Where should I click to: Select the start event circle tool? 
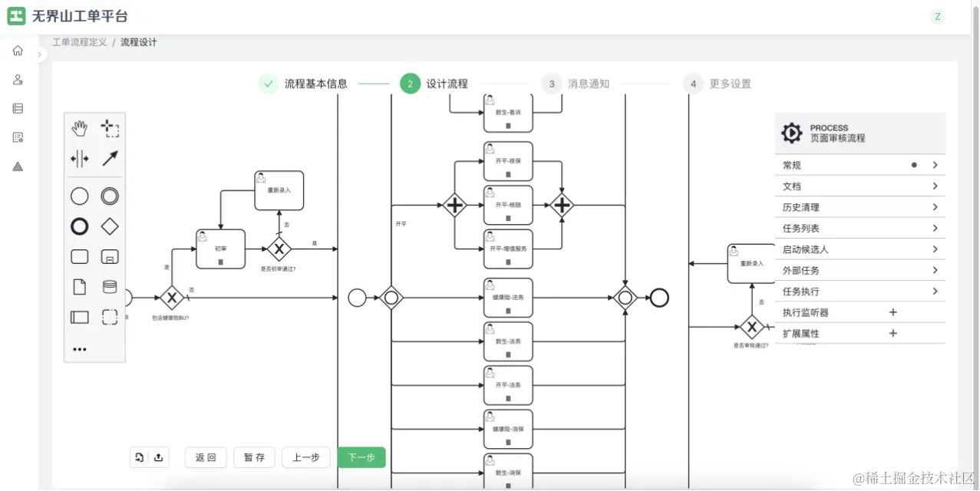[79, 196]
